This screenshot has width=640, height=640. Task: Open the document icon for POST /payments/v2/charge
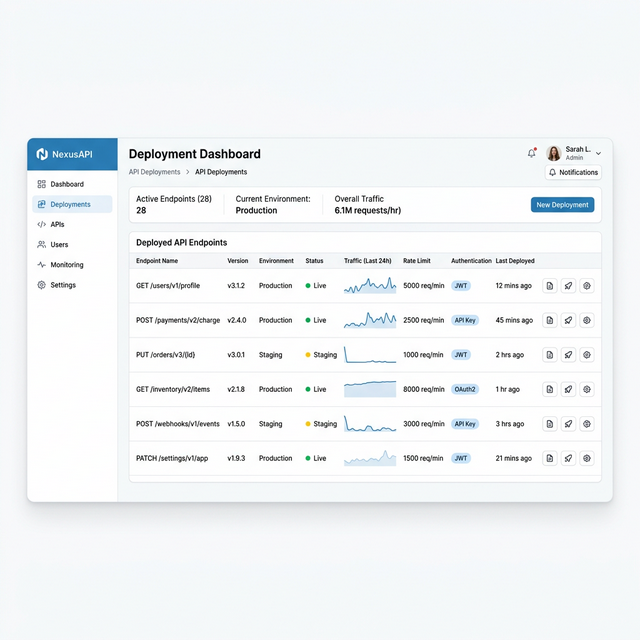coord(549,320)
